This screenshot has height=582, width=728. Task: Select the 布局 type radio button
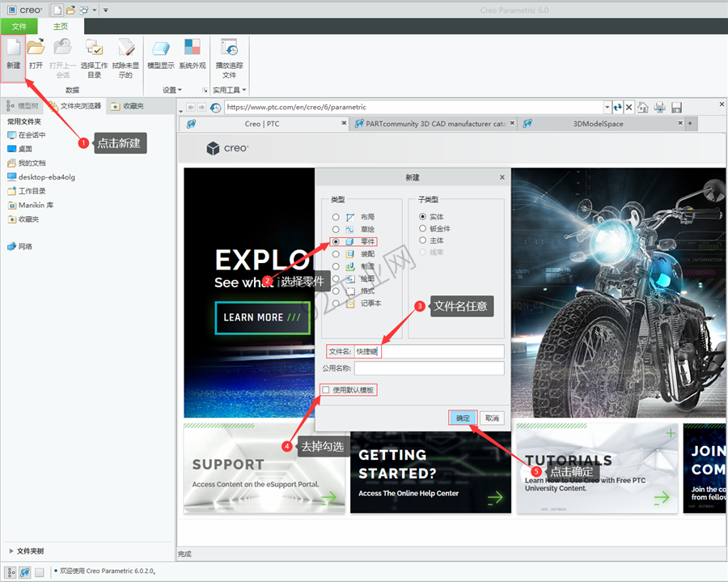click(x=336, y=217)
